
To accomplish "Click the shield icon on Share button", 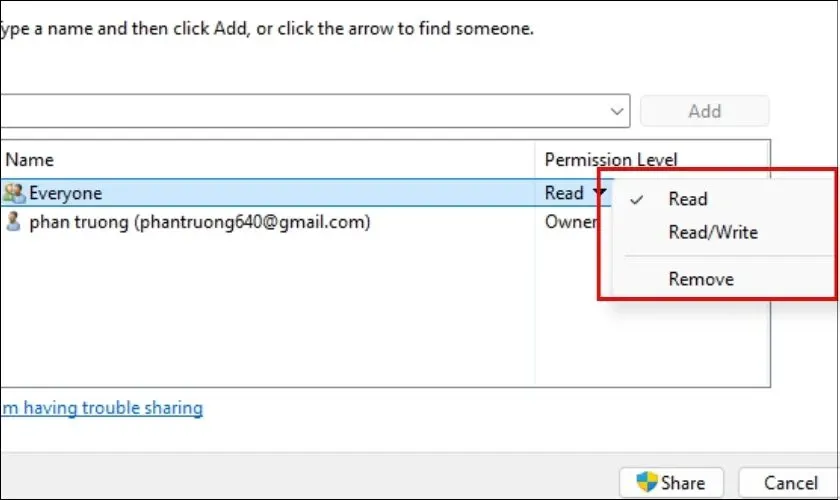I will tap(647, 483).
